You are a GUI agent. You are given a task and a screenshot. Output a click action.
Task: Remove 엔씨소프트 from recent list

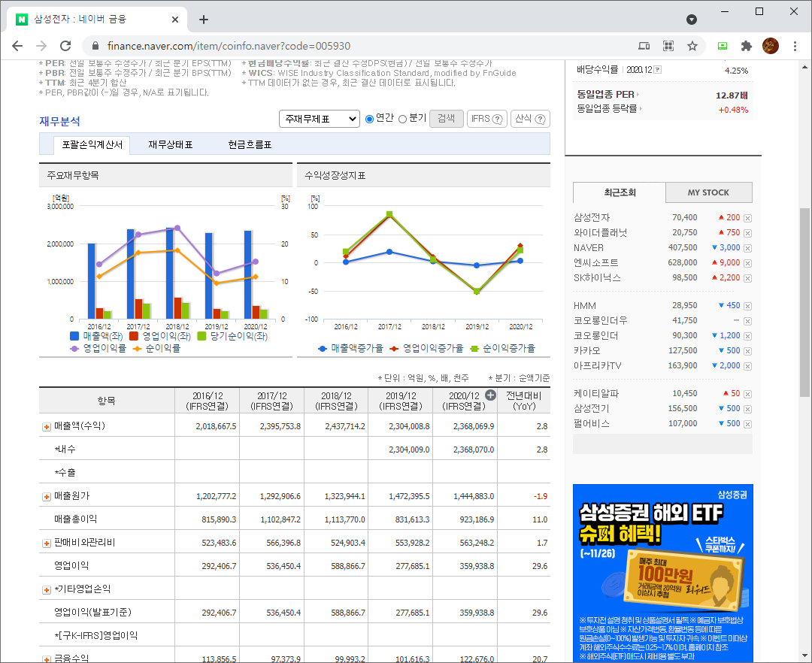748,263
